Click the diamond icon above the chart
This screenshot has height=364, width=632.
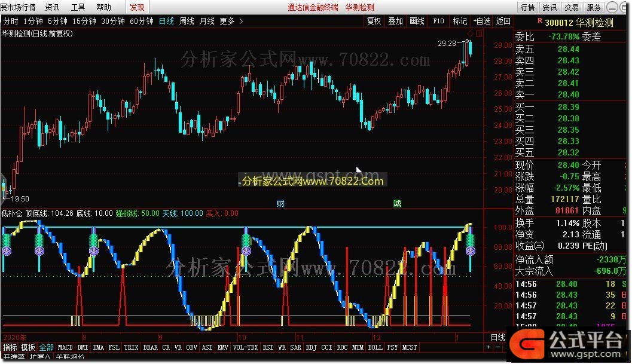pyautogui.click(x=471, y=33)
